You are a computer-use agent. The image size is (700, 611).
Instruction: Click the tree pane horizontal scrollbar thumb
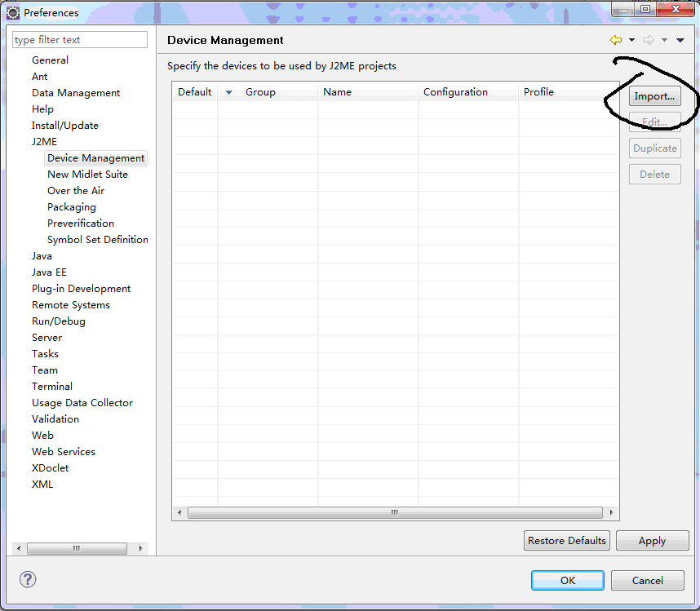[x=77, y=548]
